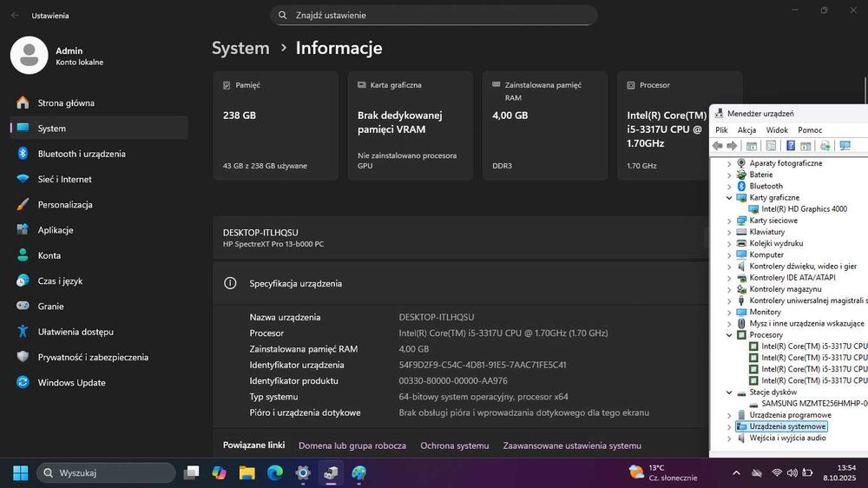This screenshot has width=868, height=488.
Task: Click scan for hardware changes monitor icon
Action: (x=845, y=146)
